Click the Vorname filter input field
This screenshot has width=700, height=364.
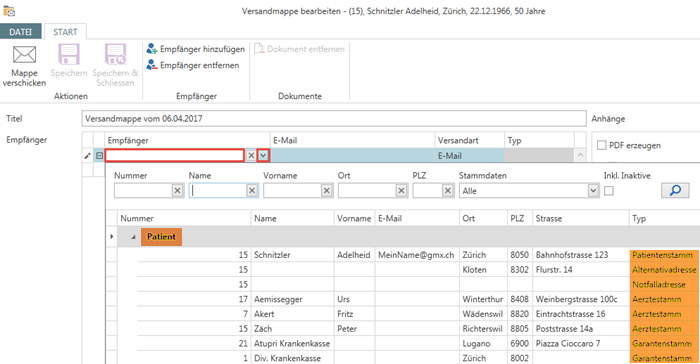[292, 191]
